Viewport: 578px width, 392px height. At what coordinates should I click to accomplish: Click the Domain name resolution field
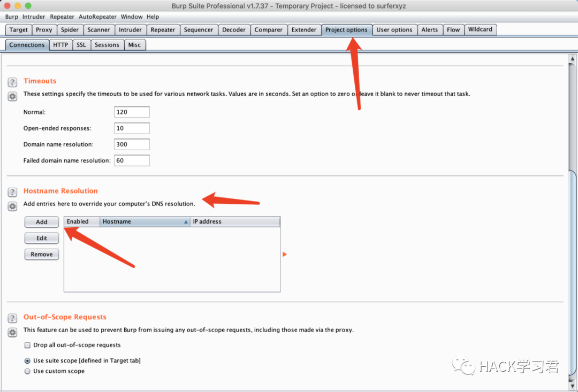click(x=132, y=144)
